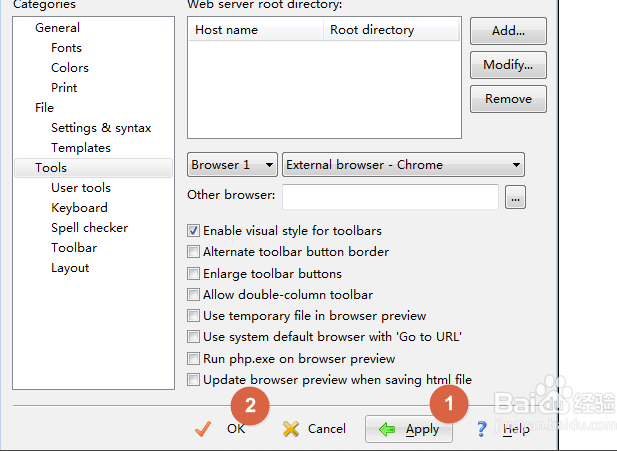
Task: Disable 'Enable visual style for toolbars' checkbox
Action: 194,231
